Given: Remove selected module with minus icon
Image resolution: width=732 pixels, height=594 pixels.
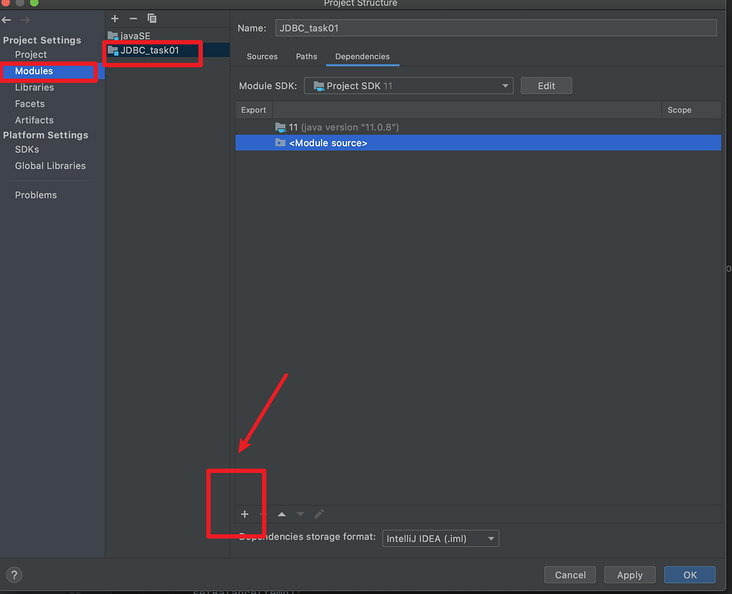Looking at the screenshot, I should [133, 19].
